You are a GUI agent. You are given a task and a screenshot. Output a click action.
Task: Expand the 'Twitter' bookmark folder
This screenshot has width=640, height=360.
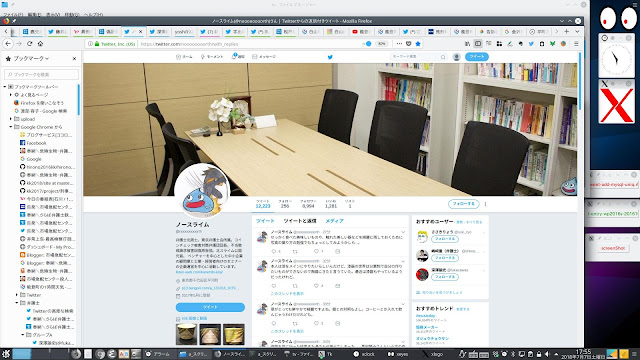pos(17,295)
